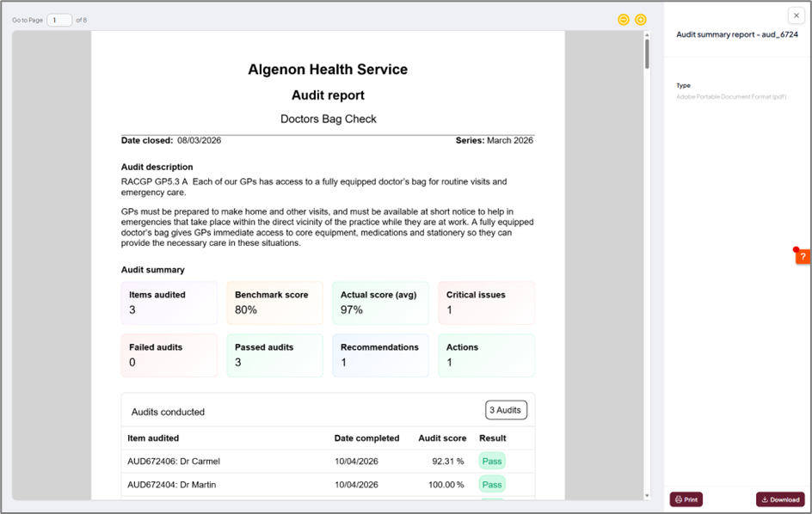
Task: Click the 3 Audits badge
Action: coord(506,410)
